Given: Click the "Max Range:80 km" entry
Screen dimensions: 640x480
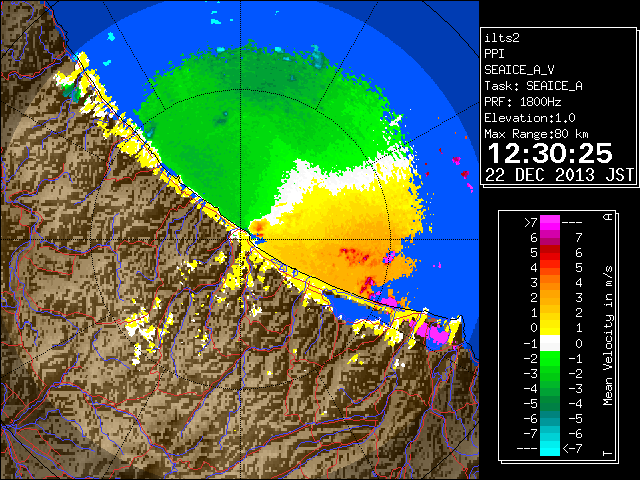Looking at the screenshot, I should [536, 134].
